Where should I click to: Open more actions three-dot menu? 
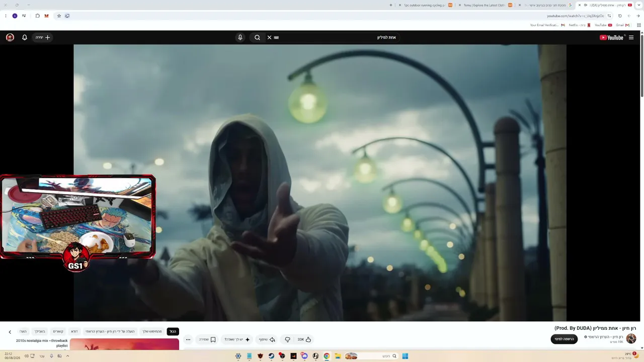[188, 339]
